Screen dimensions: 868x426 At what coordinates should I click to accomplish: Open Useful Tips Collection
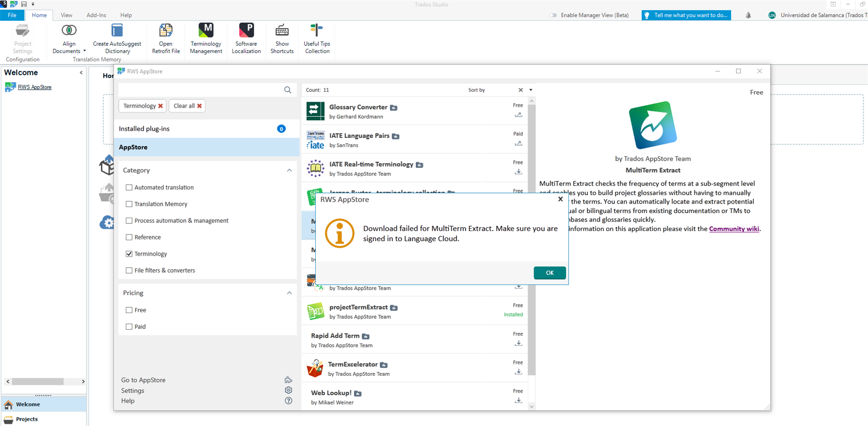(317, 39)
